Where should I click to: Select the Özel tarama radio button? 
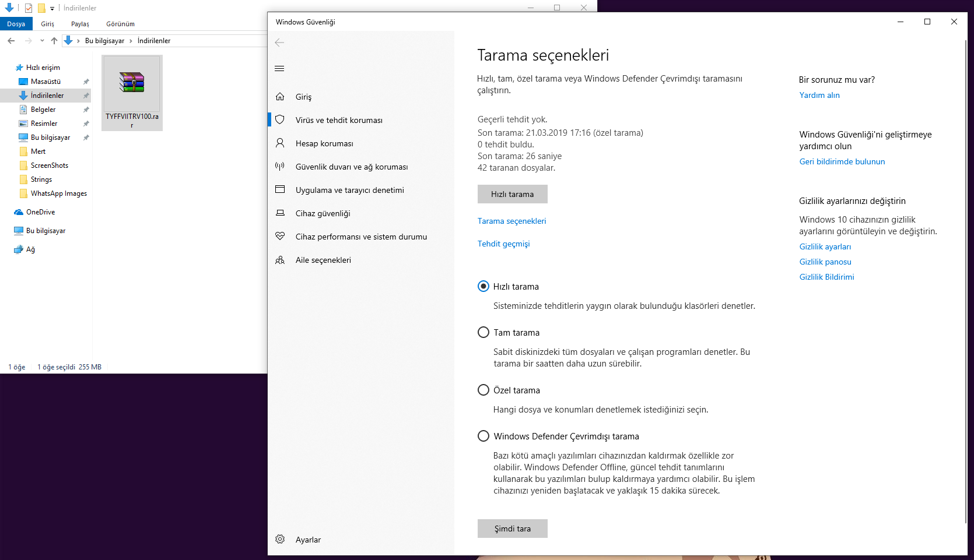pyautogui.click(x=484, y=390)
